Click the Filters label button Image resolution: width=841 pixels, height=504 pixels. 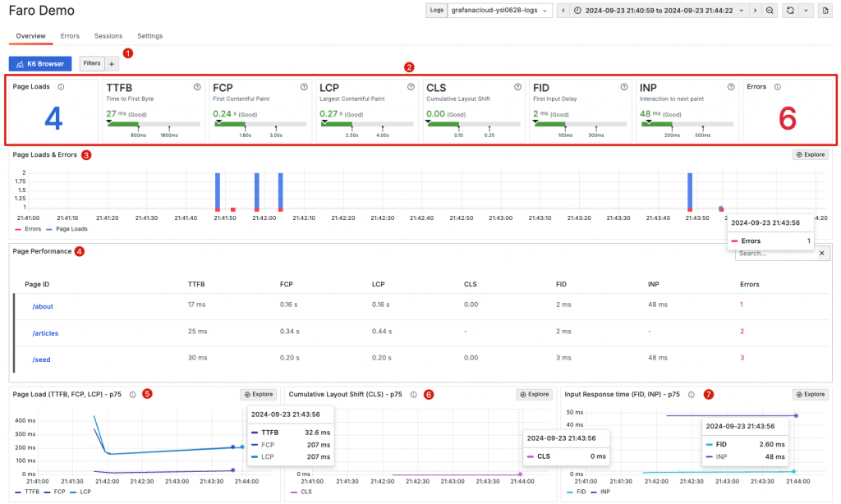coord(92,63)
